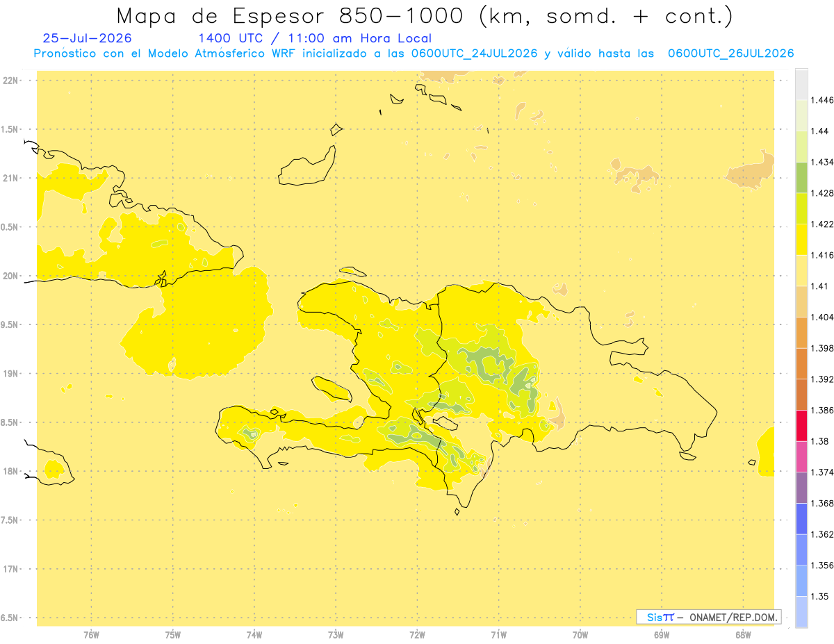This screenshot has width=834, height=644.
Task: Click the '70W' longitude axis label
Action: tap(580, 634)
